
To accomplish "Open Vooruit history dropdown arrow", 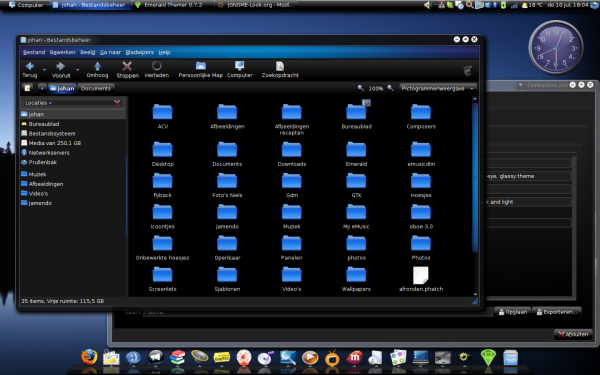I will tap(78, 70).
